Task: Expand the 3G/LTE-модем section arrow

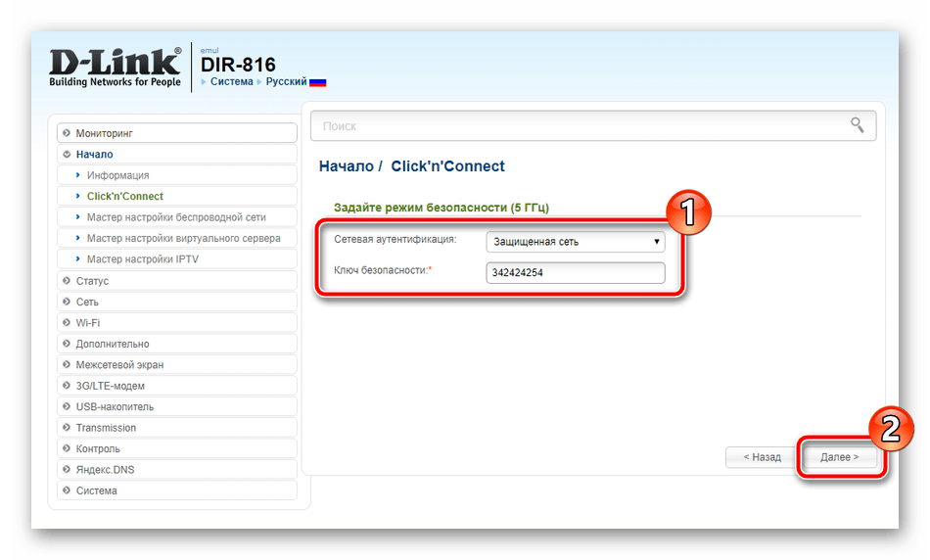Action: click(67, 386)
